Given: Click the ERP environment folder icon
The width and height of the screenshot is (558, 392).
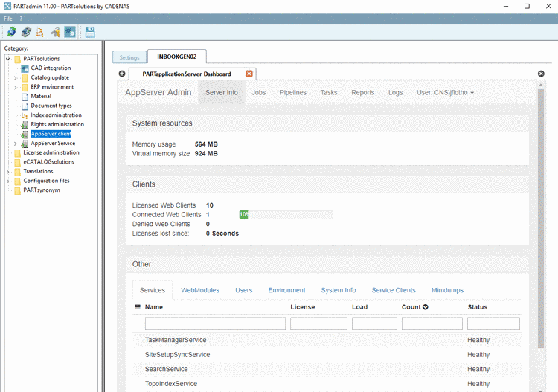Looking at the screenshot, I should click(x=25, y=87).
